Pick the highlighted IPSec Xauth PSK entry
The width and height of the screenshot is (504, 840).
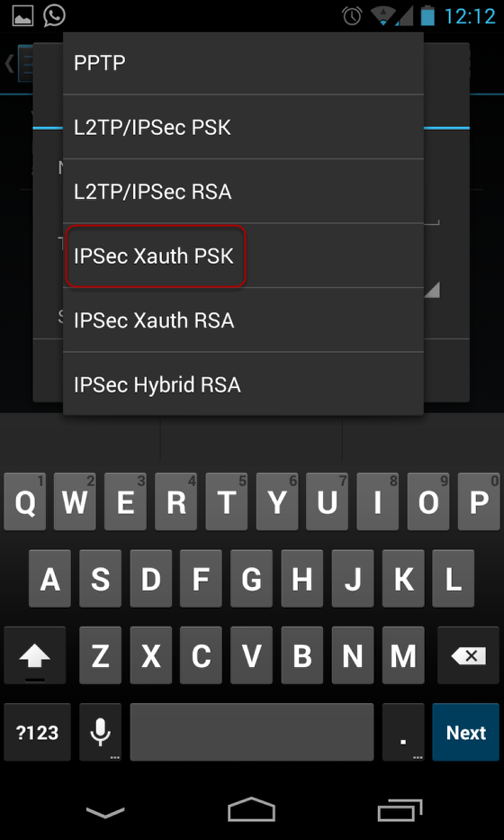coord(243,256)
